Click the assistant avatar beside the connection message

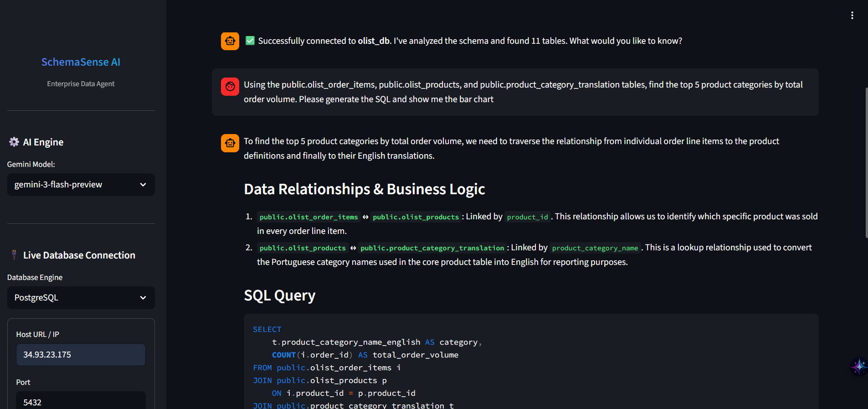pos(230,41)
